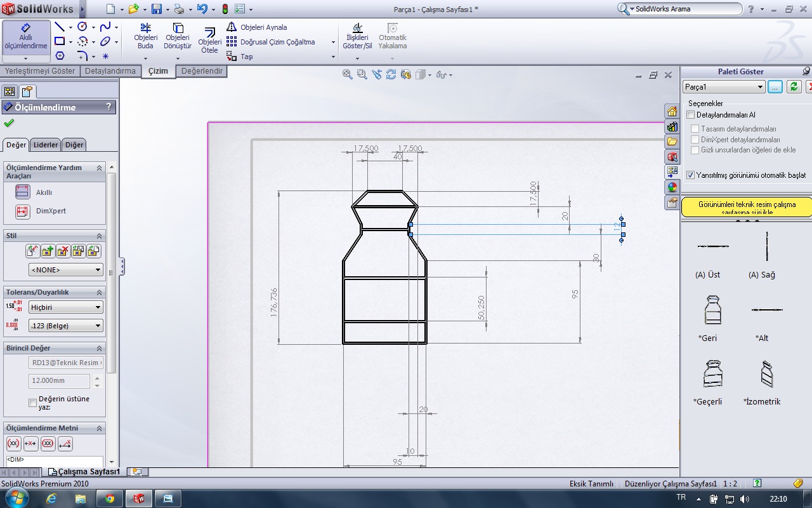Switch to the Değerlendir tab
812x508 pixels.
tap(202, 71)
